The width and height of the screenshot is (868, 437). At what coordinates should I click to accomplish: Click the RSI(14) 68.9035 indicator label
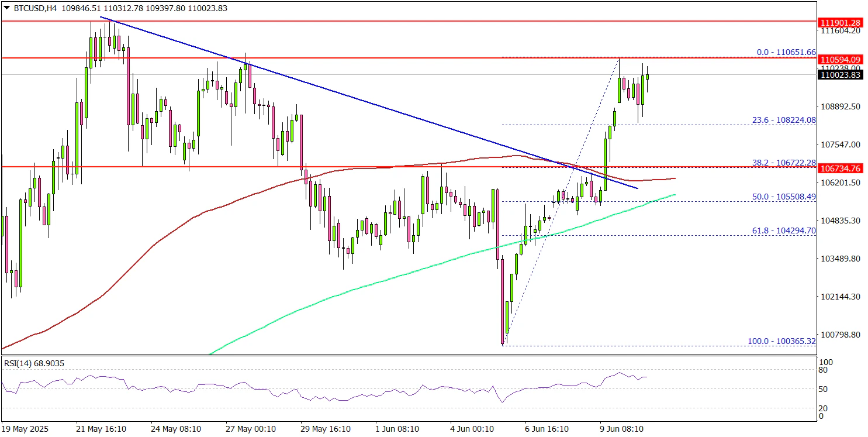[34, 363]
